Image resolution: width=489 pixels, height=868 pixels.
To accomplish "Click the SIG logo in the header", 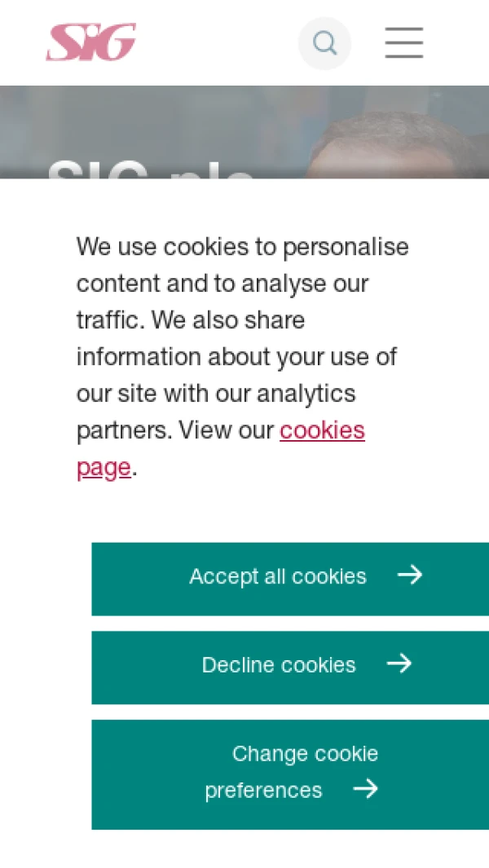I will coord(90,42).
